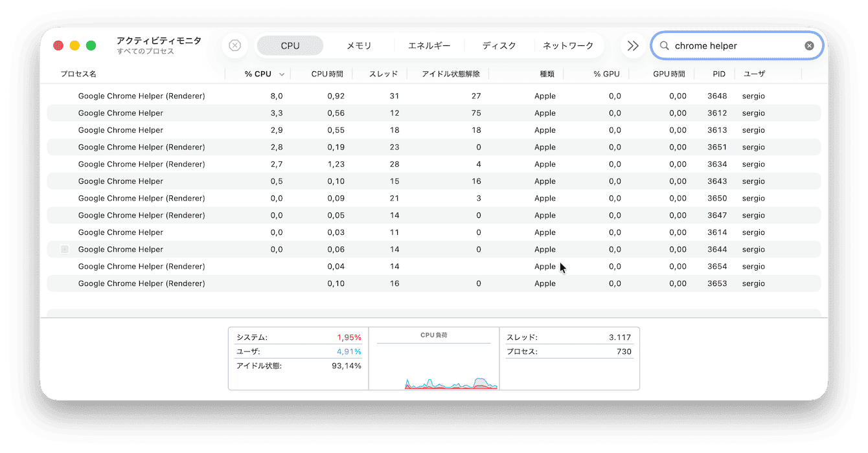This screenshot has width=868, height=453.
Task: Select the process row with PID 3643
Action: click(x=434, y=181)
